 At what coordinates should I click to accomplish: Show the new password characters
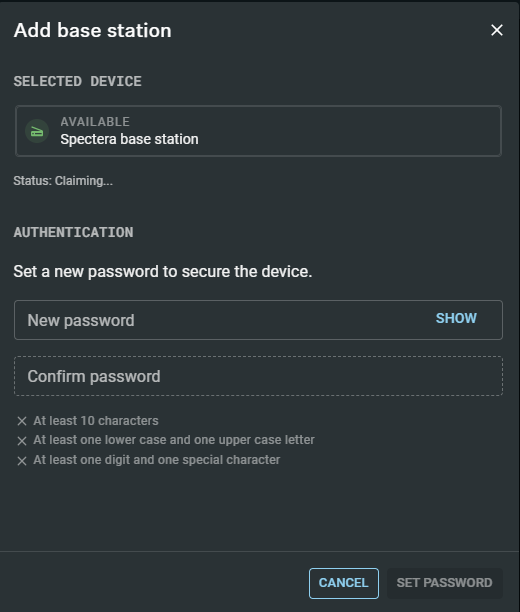(456, 318)
